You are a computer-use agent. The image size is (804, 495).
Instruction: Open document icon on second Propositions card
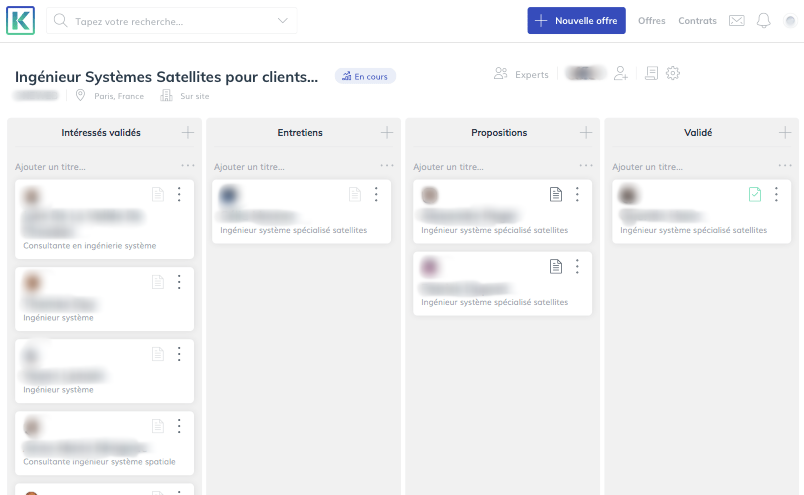point(556,266)
